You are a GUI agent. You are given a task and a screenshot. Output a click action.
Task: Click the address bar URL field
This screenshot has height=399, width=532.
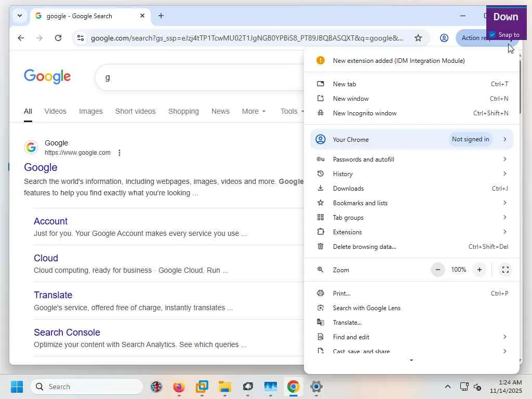(x=247, y=38)
